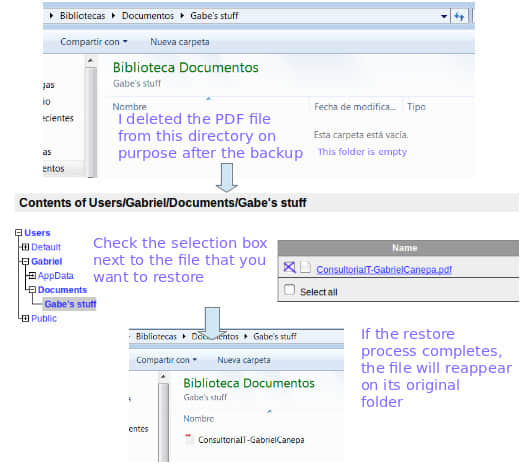Open the Compartir con menu in top toolbar
Screen dimensions: 529x475
coord(93,42)
